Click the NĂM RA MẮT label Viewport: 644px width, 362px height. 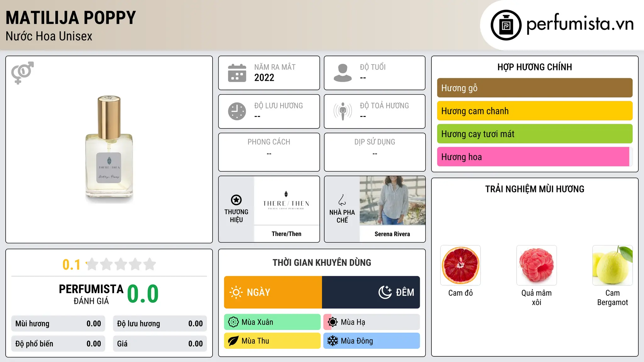point(275,67)
